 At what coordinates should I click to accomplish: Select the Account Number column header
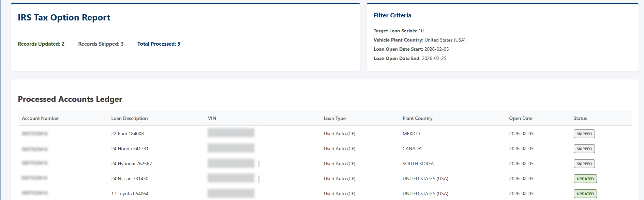(40, 118)
